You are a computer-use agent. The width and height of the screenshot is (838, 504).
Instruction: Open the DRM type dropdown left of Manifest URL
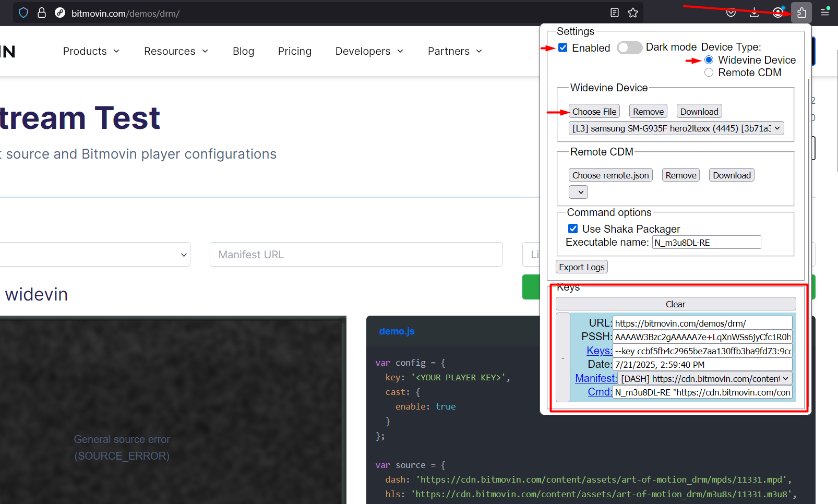[x=95, y=255]
